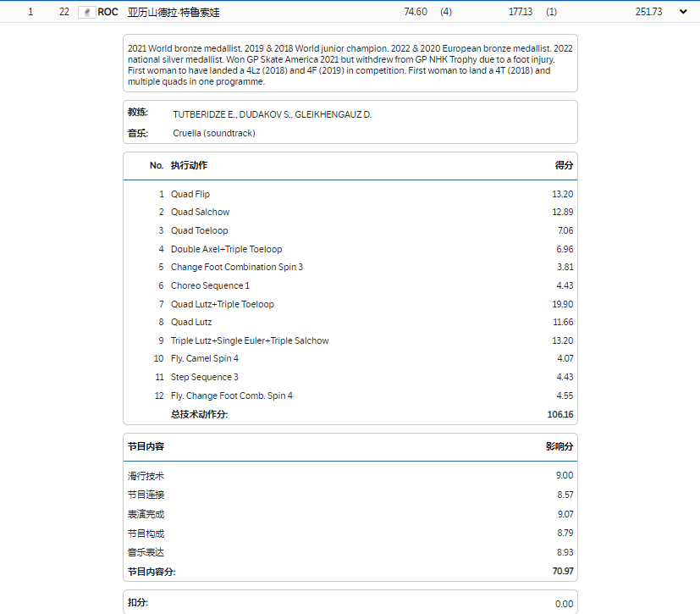Select the 节目连接 component row
Viewport: 700px width, 614px height.
tap(350, 495)
